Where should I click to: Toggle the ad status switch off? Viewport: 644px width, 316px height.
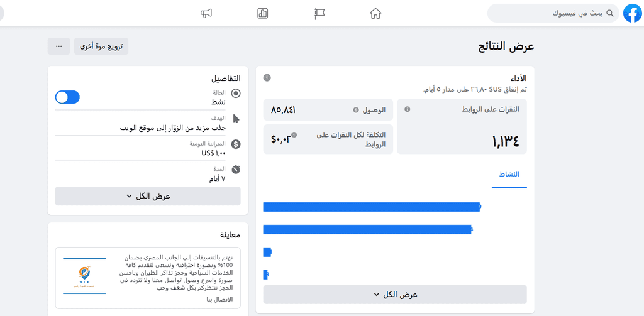coord(67,97)
